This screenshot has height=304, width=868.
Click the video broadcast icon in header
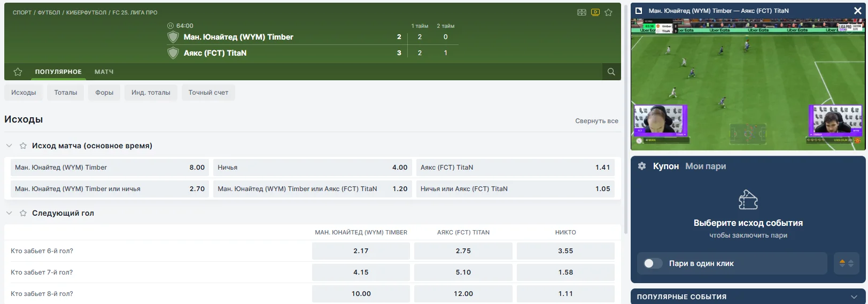click(x=595, y=12)
